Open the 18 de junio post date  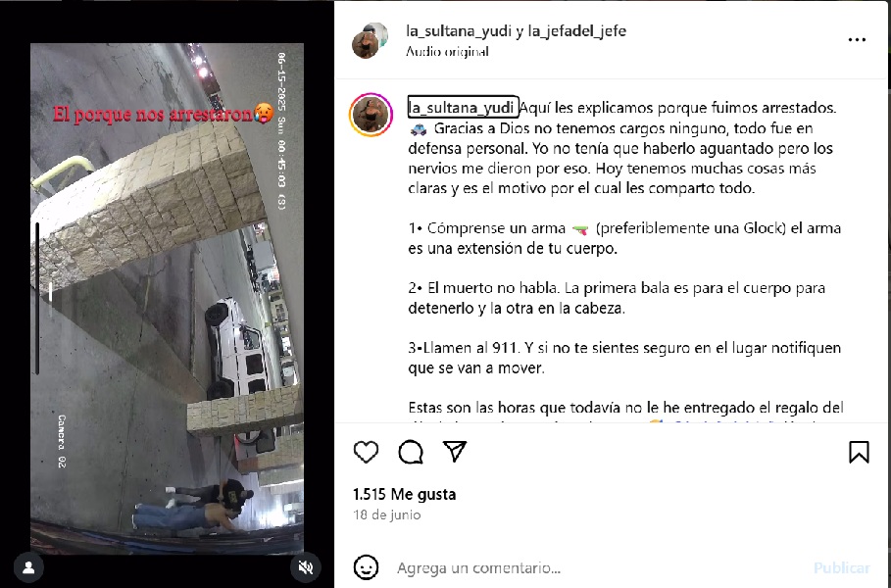(x=387, y=514)
